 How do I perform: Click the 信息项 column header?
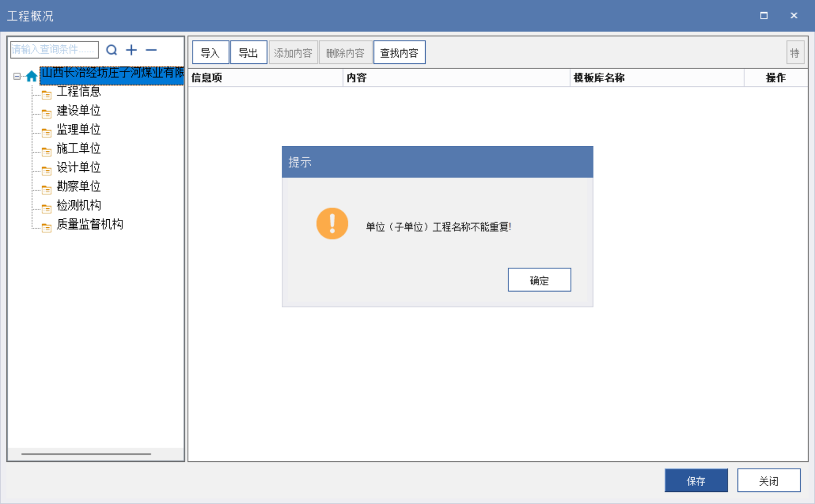coord(265,78)
